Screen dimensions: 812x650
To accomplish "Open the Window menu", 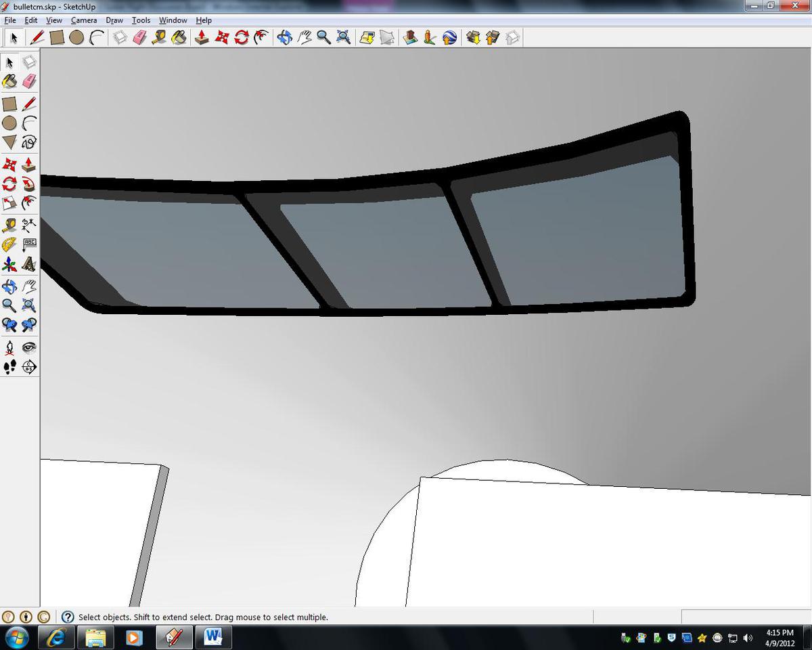I will tap(173, 20).
